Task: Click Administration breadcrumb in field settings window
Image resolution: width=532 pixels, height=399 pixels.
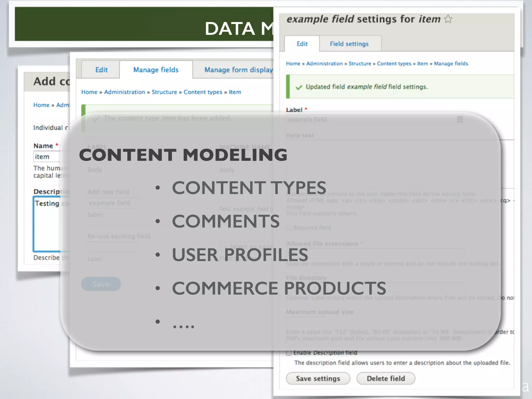Action: 324,64
